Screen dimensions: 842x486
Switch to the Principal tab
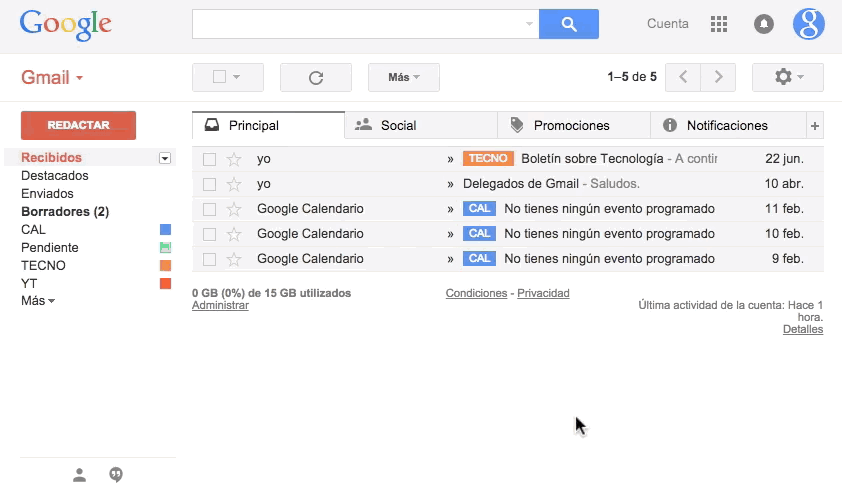[268, 126]
